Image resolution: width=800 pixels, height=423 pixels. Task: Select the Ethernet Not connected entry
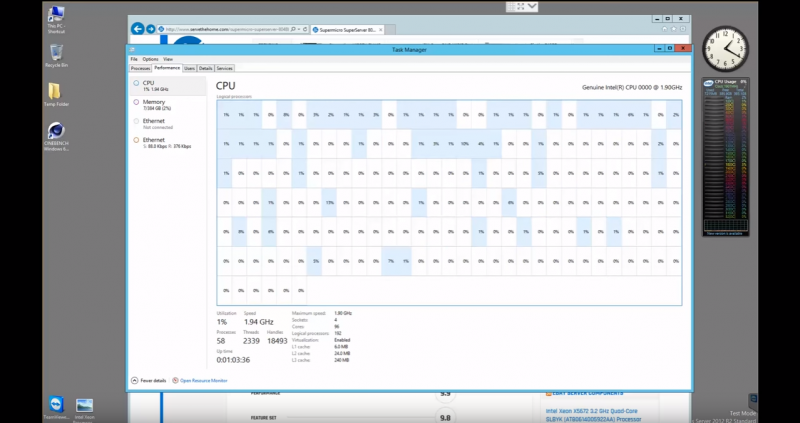pos(168,124)
